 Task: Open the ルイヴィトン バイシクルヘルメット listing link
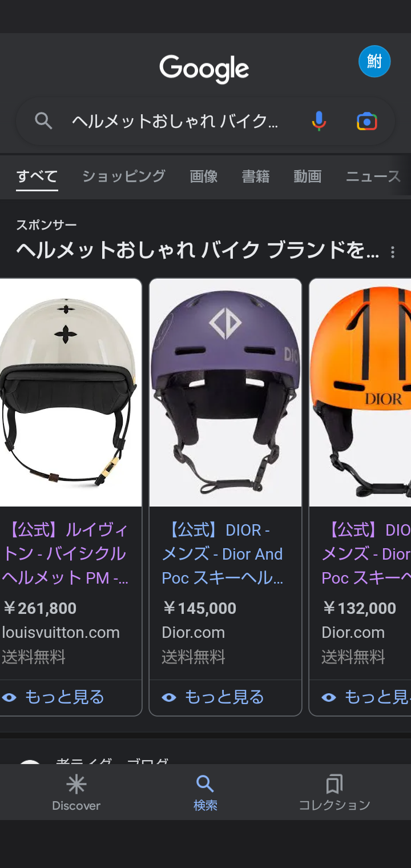(66, 554)
